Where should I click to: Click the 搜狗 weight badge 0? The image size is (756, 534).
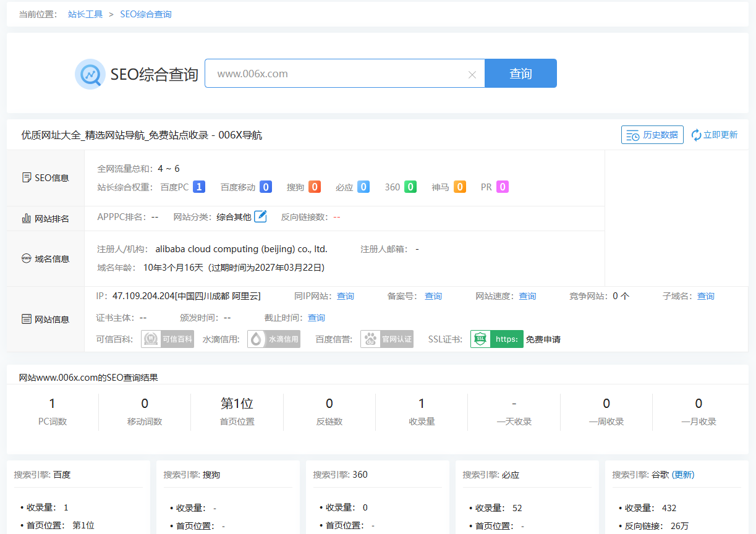click(x=315, y=187)
